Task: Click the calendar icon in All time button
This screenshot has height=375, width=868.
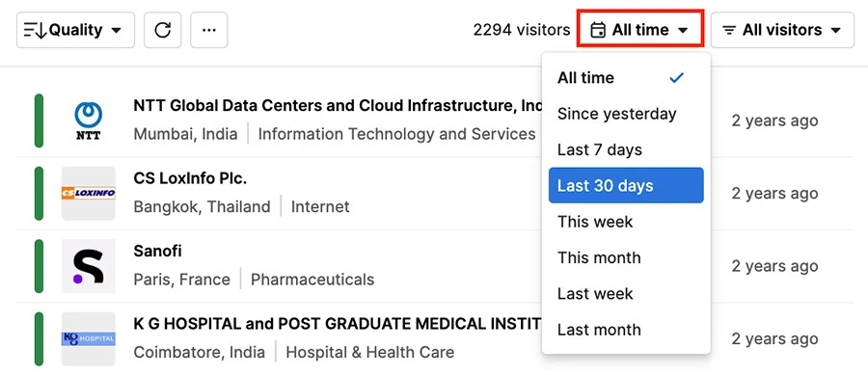Action: tap(598, 30)
